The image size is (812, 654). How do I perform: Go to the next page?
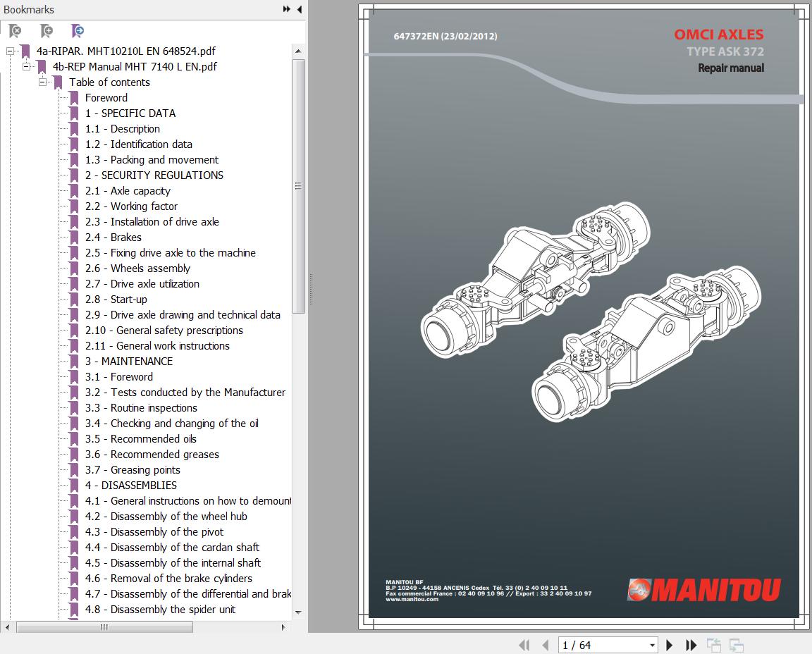coord(669,646)
